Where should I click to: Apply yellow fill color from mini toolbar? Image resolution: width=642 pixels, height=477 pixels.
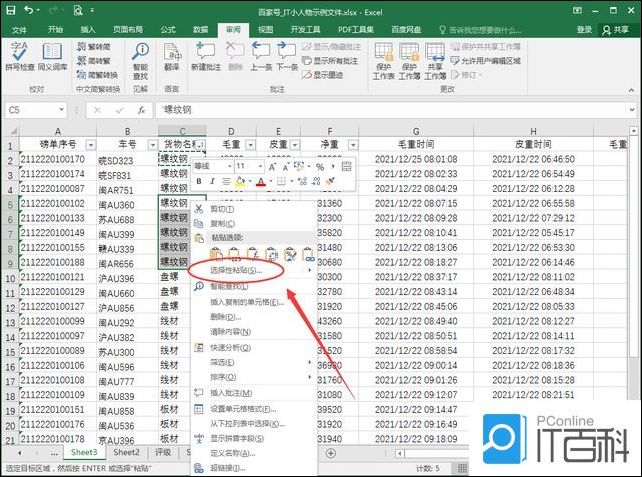click(240, 181)
